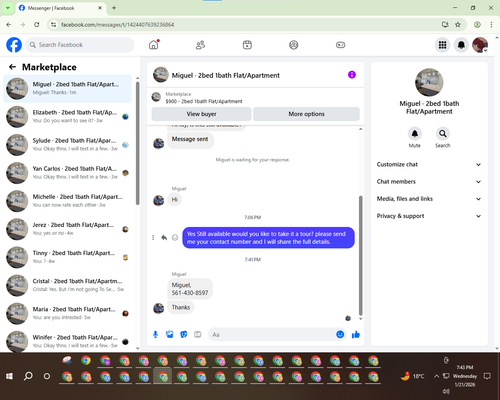Open Facebook notifications bell
500x400 pixels.
pos(461,45)
